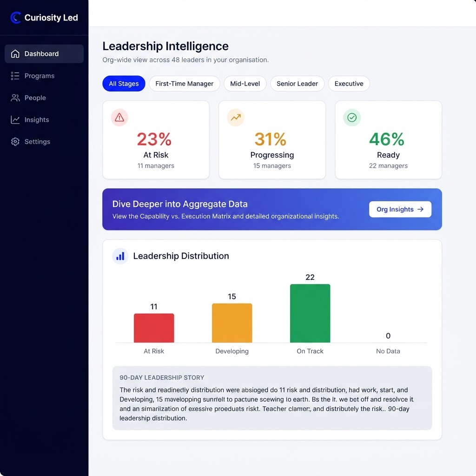Screen dimensions: 476x476
Task: Filter by First-Time Manager stage
Action: 184,84
